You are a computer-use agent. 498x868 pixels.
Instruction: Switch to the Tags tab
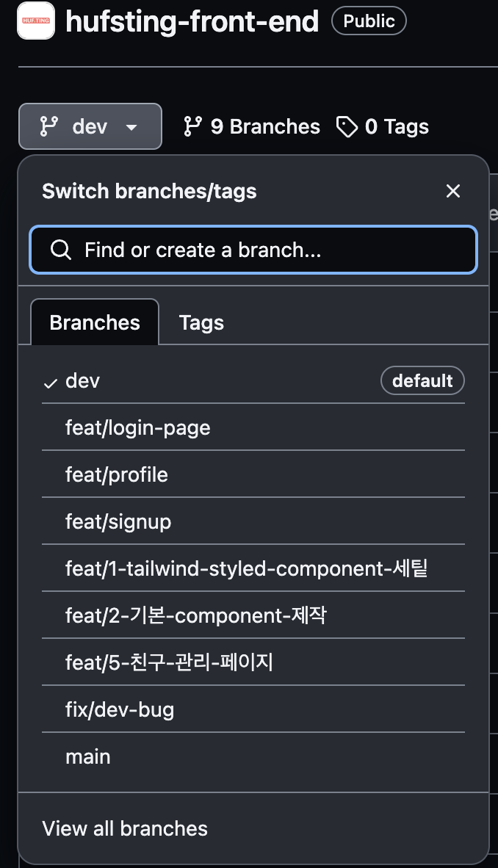201,322
